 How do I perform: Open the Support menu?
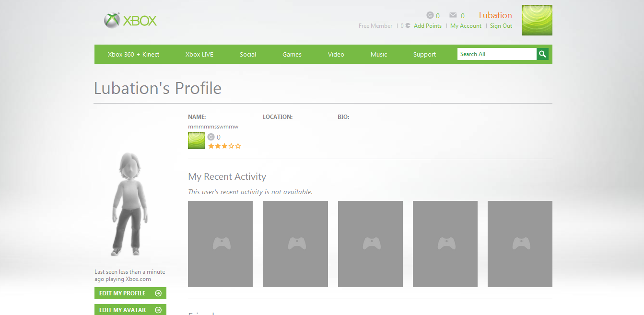point(425,54)
